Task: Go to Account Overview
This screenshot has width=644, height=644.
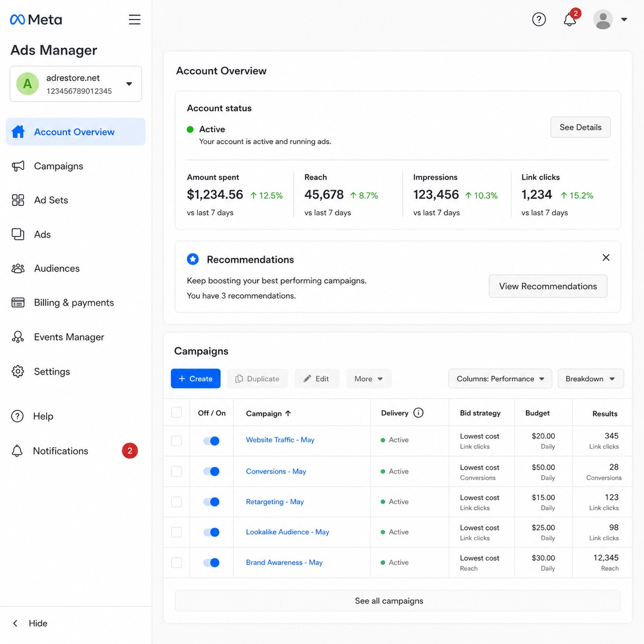Action: click(75, 132)
